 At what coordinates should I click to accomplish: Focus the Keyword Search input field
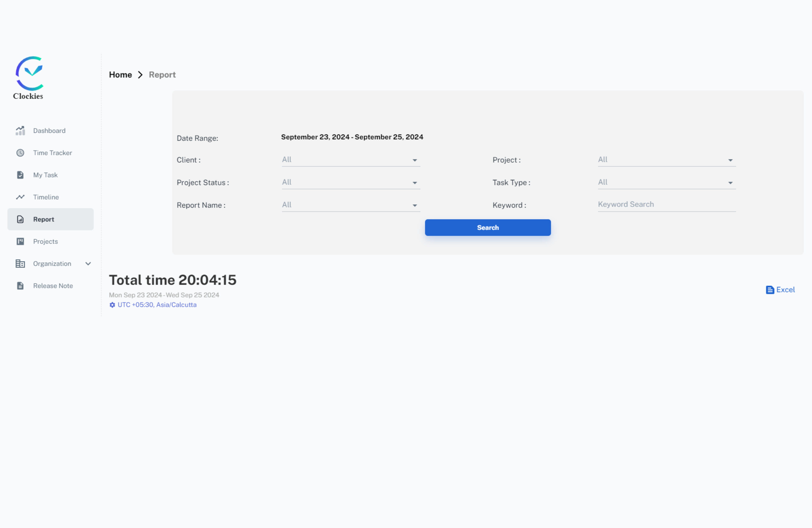pos(667,204)
